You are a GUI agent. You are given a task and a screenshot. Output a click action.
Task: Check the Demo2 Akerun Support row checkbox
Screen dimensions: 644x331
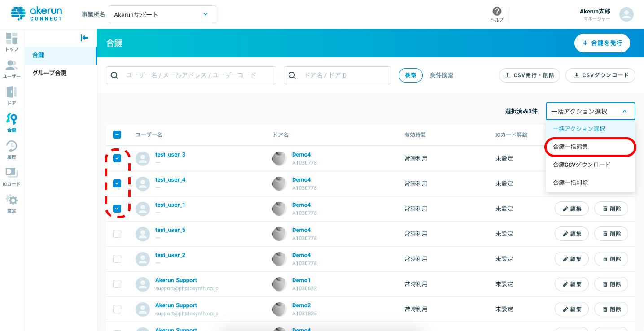pos(117,309)
